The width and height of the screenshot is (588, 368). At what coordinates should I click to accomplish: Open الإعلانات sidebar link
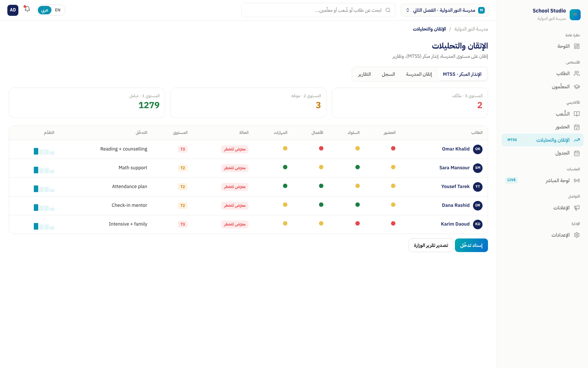[542, 208]
